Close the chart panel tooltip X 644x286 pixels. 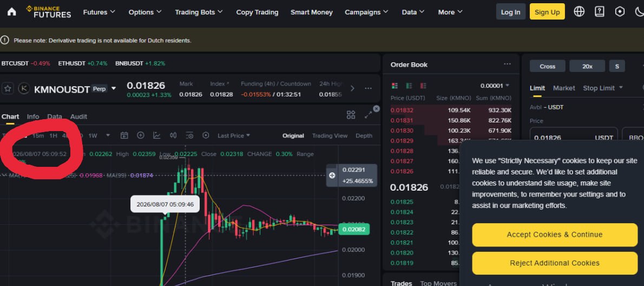pos(376,108)
